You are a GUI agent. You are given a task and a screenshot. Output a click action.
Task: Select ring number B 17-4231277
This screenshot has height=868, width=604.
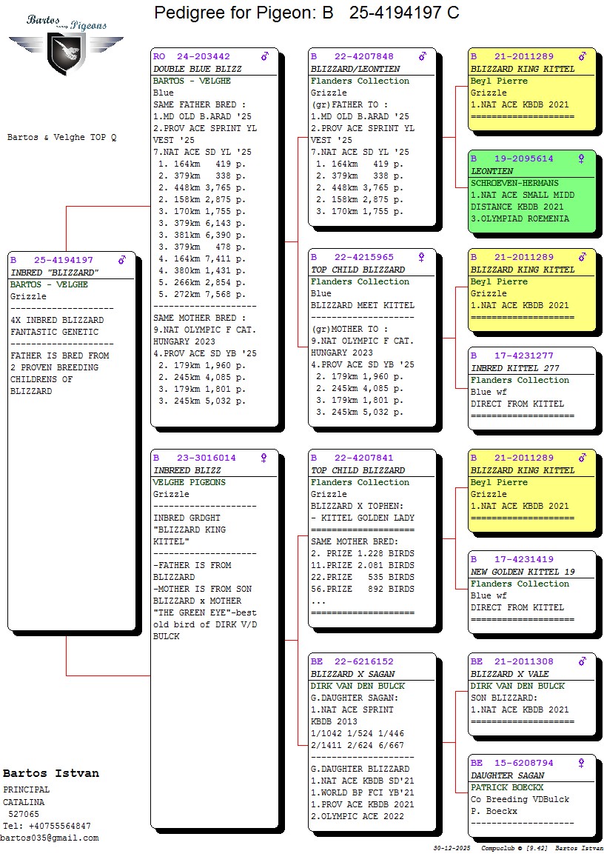coord(512,355)
